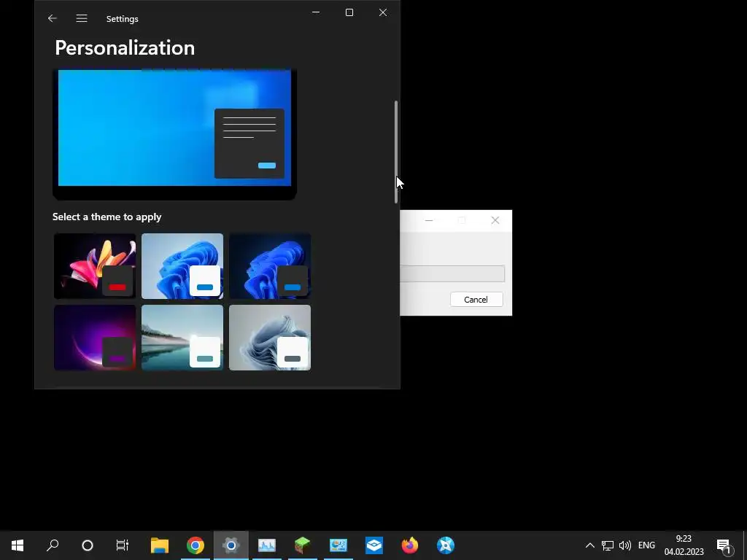The height and width of the screenshot is (560, 747).
Task: Click the progress bar in the dialog
Action: click(x=452, y=274)
